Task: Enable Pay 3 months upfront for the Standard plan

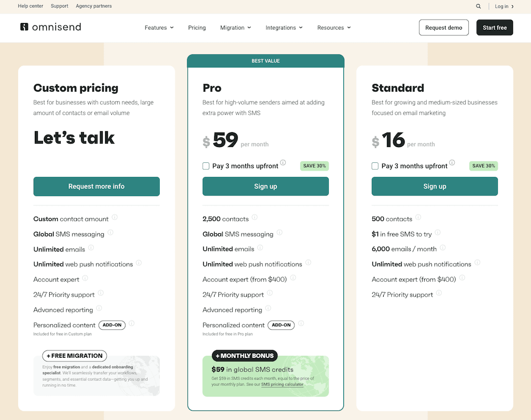Action: click(375, 165)
